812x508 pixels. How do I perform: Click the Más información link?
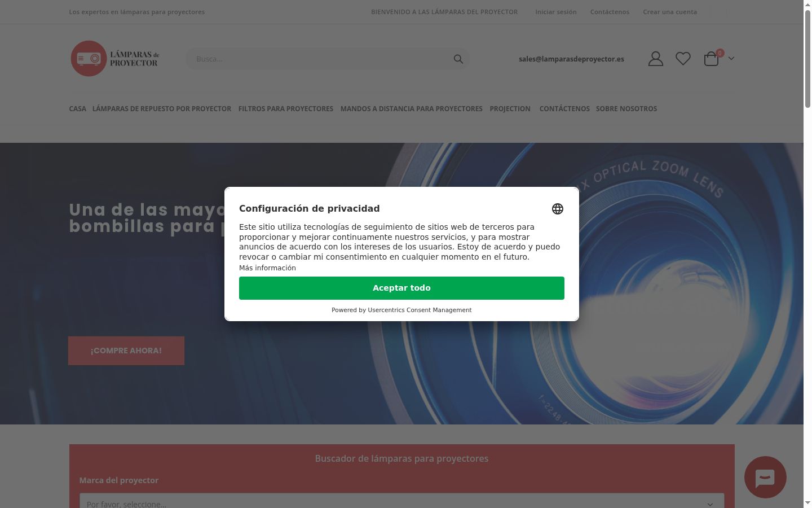click(x=267, y=268)
